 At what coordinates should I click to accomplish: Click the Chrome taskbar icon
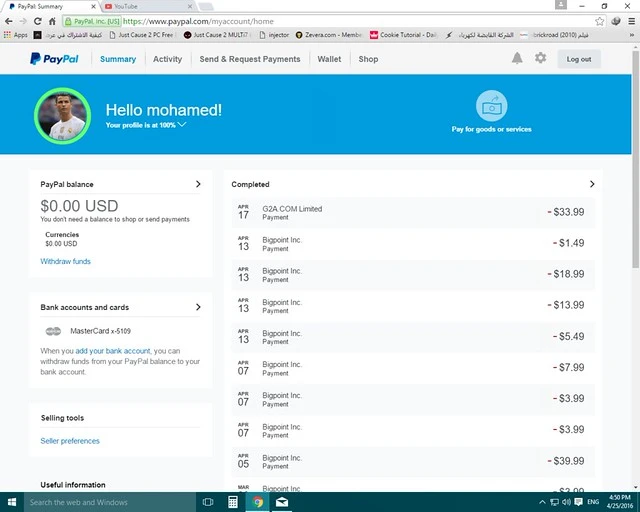point(258,502)
